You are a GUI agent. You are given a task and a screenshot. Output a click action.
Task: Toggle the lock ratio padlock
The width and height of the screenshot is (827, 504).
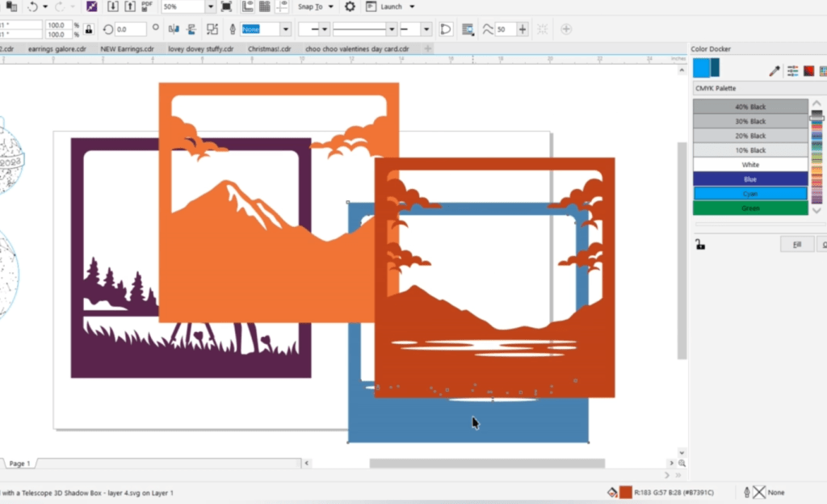tap(88, 29)
